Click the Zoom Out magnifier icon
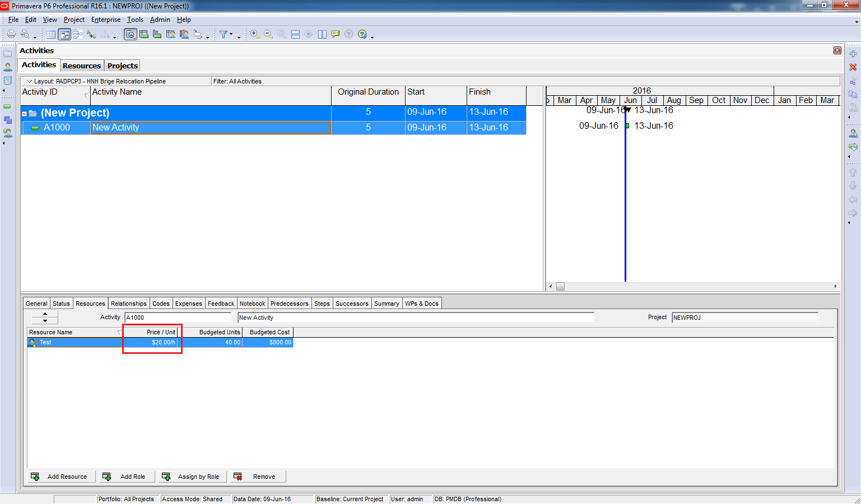The height and width of the screenshot is (504, 861). tap(268, 34)
